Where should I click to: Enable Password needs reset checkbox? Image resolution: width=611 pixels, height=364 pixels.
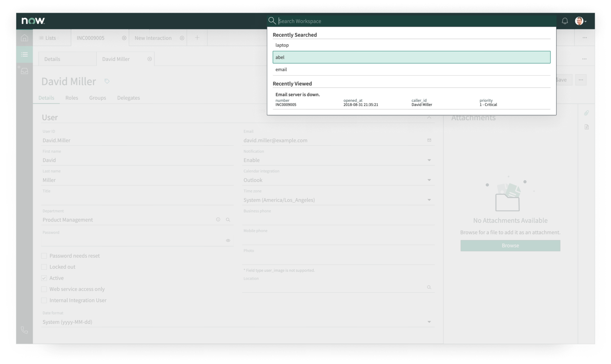coord(44,256)
